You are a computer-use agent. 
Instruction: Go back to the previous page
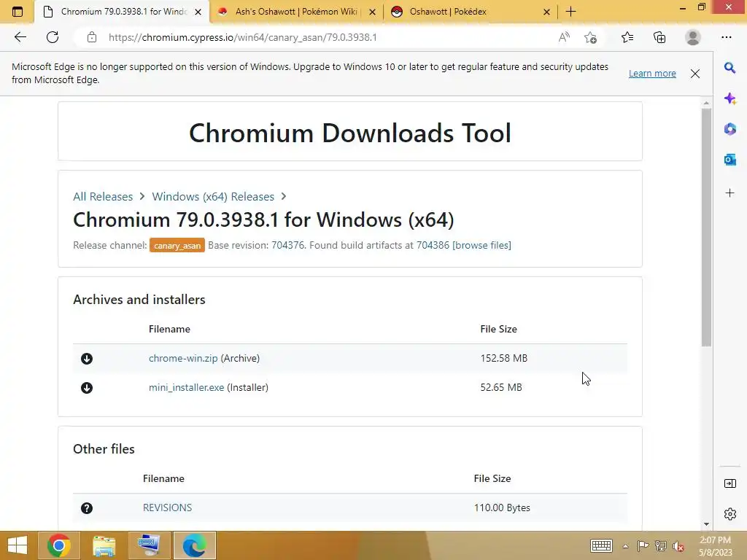click(x=20, y=37)
